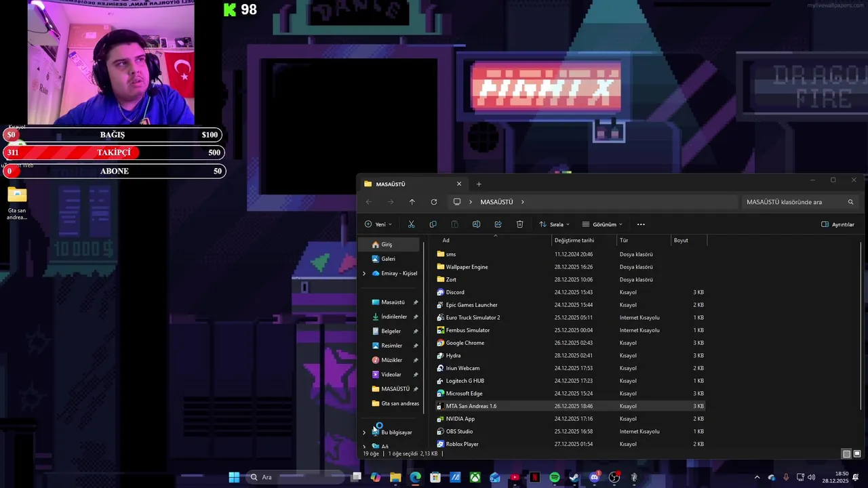Image resolution: width=868 pixels, height=488 pixels.
Task: Switch to details view layout icon
Action: coord(846,453)
